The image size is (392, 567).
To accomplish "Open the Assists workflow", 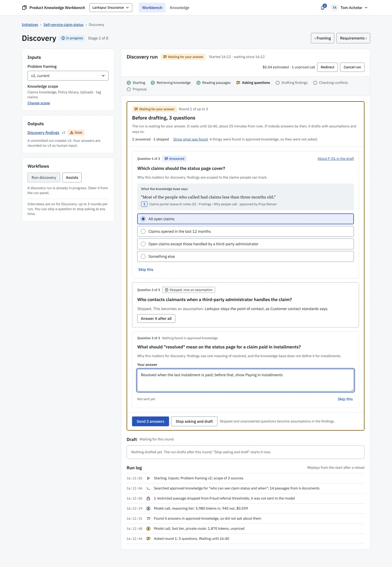I will coord(72,177).
